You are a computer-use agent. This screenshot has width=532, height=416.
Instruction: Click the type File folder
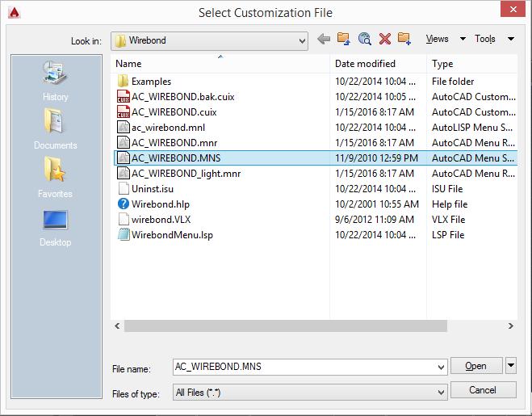point(453,82)
